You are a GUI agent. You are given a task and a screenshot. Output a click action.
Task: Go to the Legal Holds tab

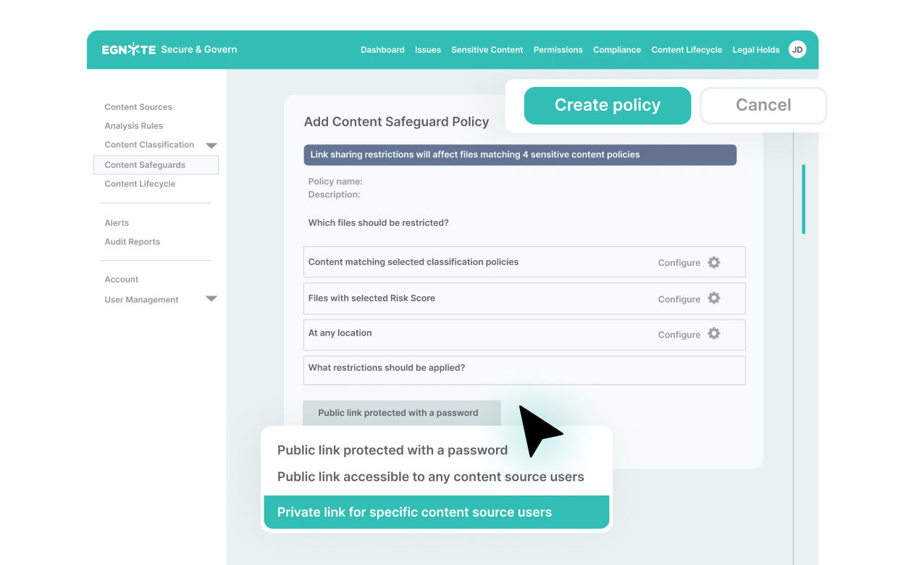[756, 50]
